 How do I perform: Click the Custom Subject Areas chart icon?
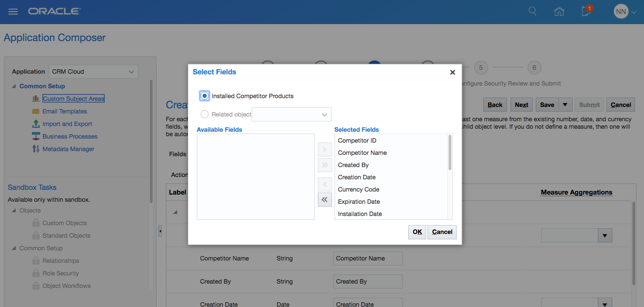pos(36,98)
